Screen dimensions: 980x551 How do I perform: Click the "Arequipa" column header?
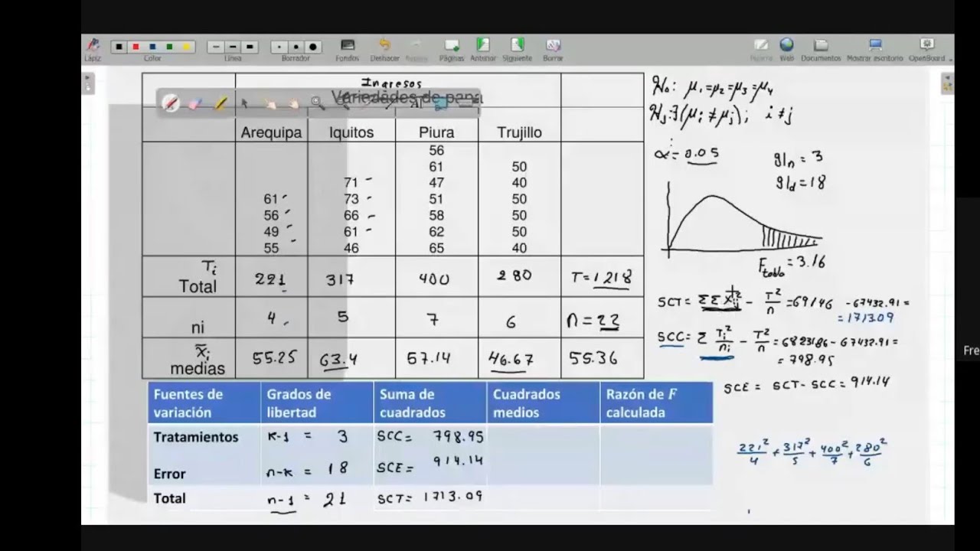(x=271, y=132)
